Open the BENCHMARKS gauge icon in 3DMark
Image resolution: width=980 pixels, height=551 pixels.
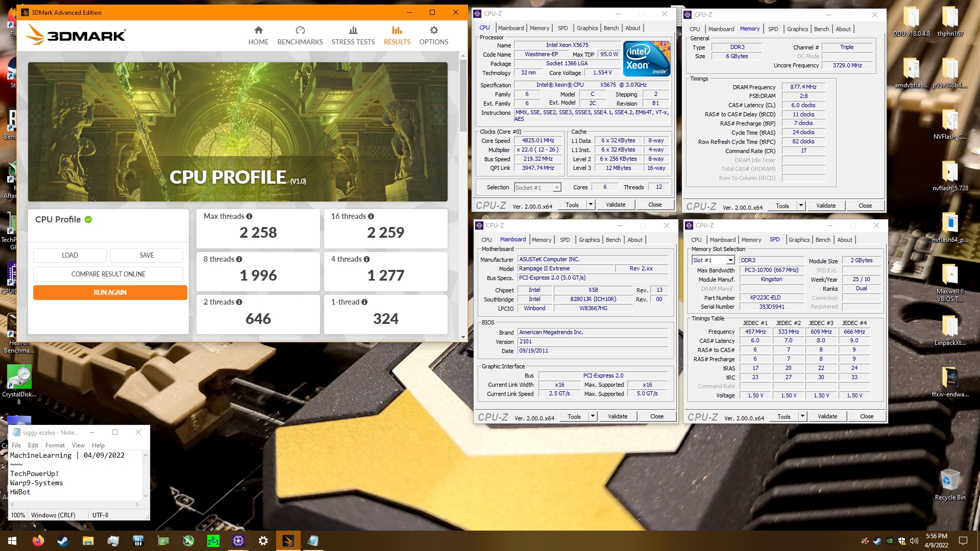tap(300, 30)
